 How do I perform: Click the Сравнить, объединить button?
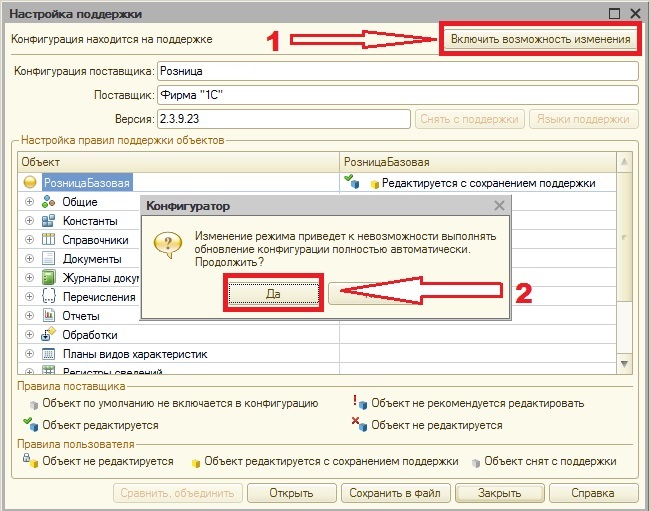pos(178,493)
